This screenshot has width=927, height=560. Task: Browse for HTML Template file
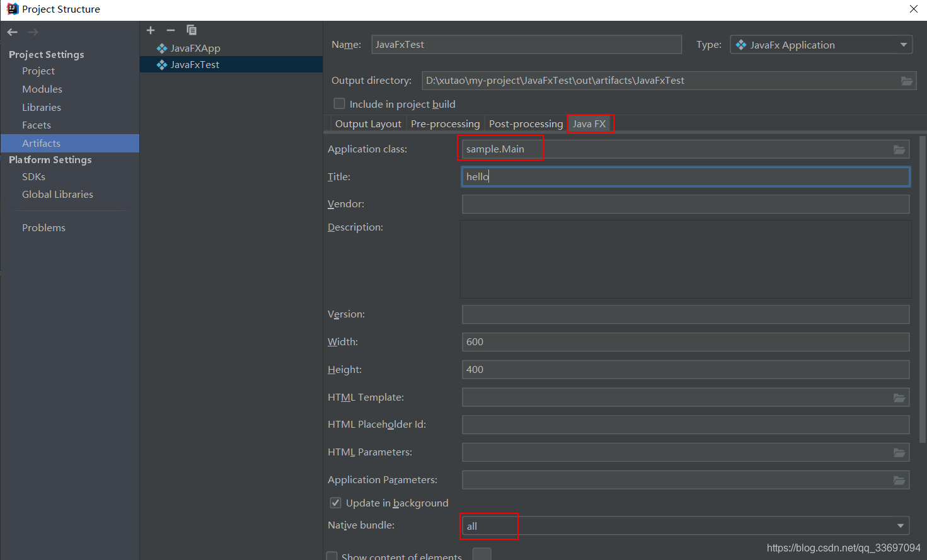click(899, 397)
